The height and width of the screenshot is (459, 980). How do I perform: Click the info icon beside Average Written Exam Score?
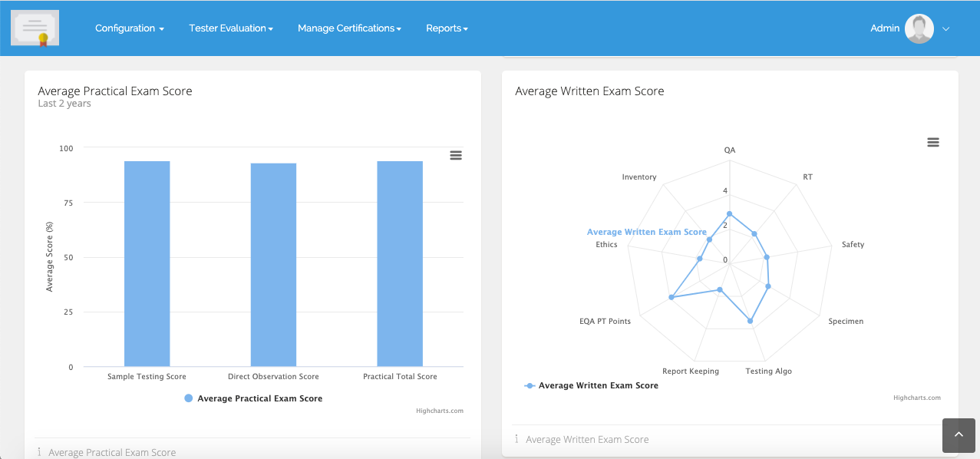click(516, 438)
